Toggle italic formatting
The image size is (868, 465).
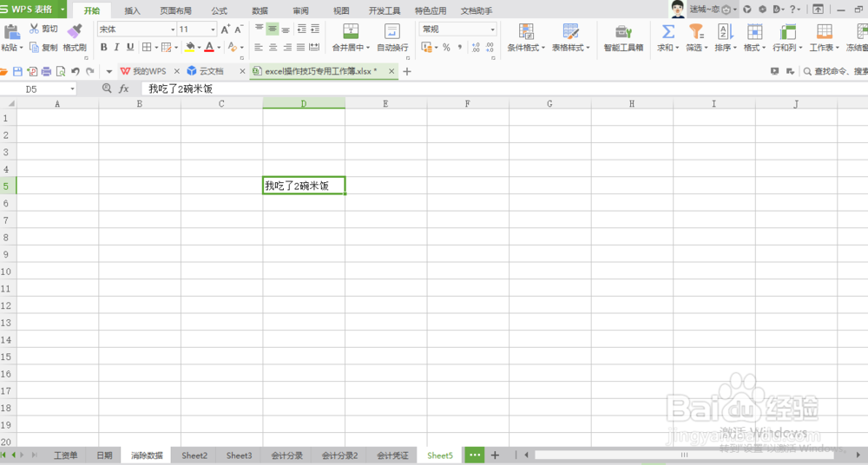coord(117,48)
